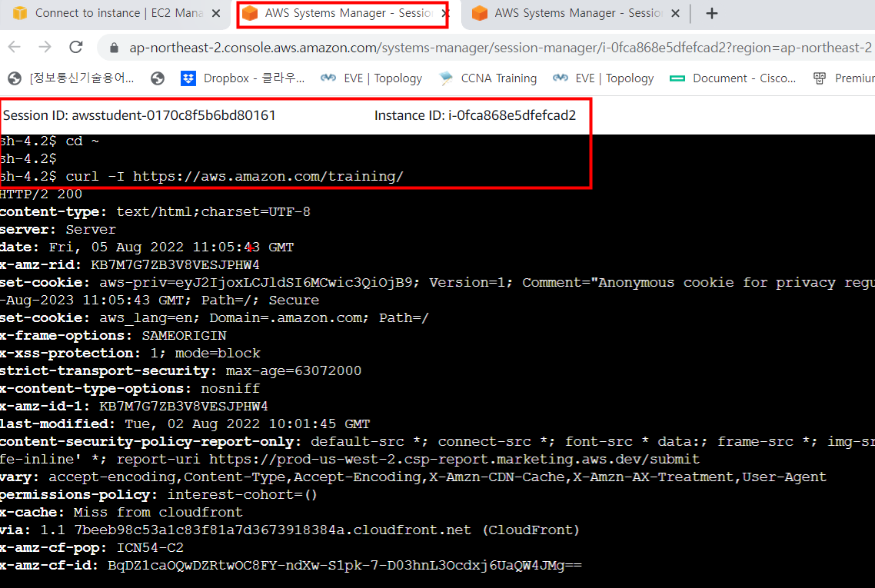Click the permissions-policy interest-cohort line
This screenshot has height=588, width=875.
[x=158, y=495]
